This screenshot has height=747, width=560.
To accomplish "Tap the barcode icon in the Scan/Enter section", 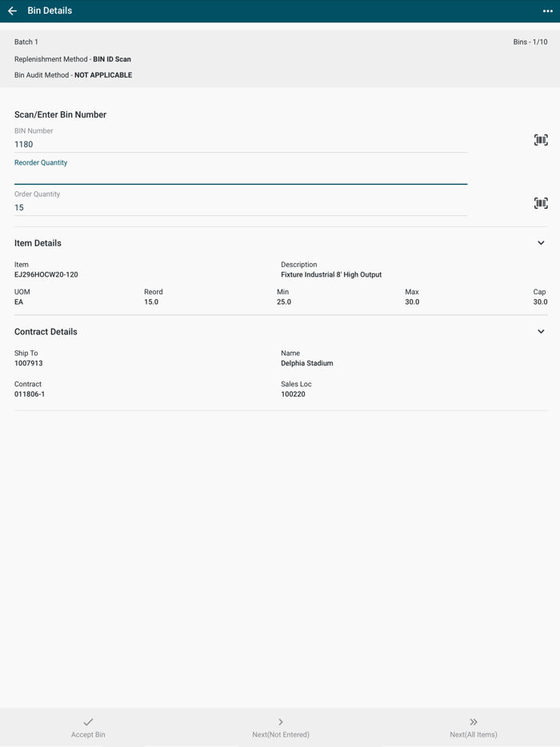I will (x=541, y=139).
